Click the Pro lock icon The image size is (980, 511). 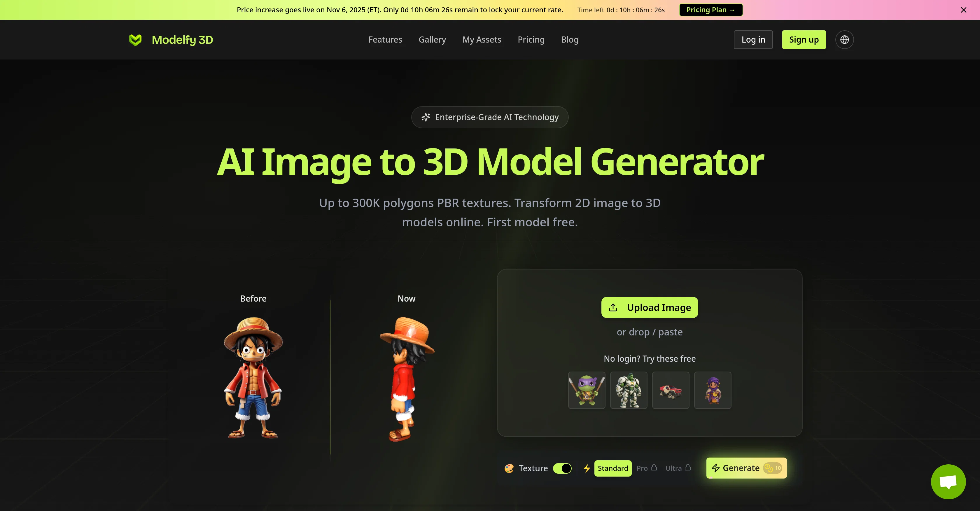coord(654,467)
